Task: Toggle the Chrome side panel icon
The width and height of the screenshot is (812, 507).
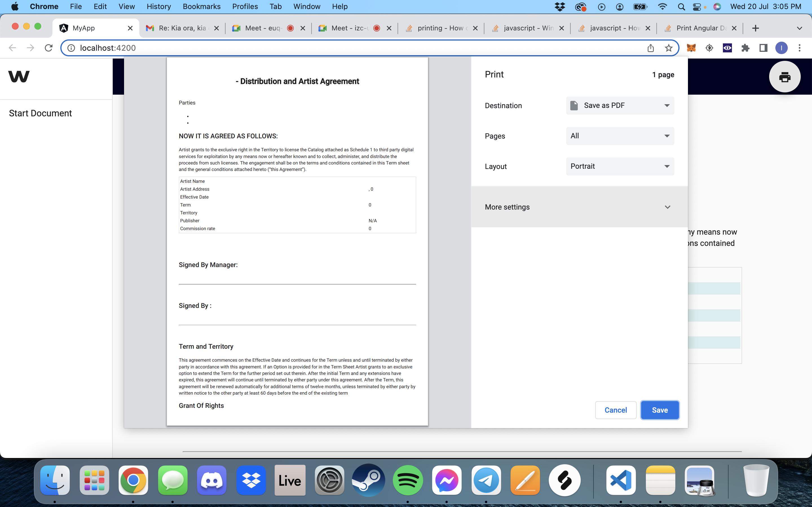Action: (763, 48)
